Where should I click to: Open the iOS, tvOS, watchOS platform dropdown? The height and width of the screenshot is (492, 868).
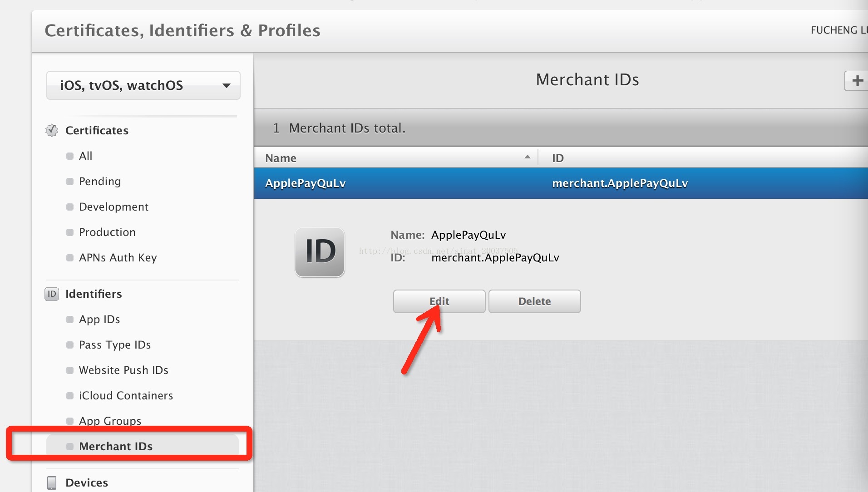pos(143,85)
